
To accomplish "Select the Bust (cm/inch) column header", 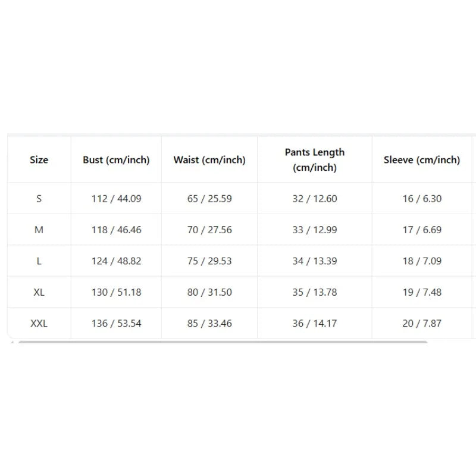I will point(116,159).
